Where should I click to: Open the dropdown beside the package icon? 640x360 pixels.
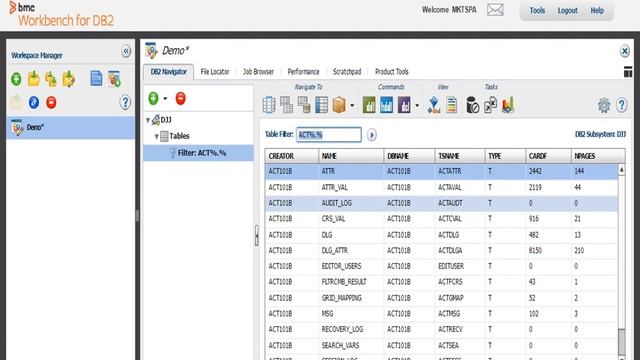tap(352, 106)
